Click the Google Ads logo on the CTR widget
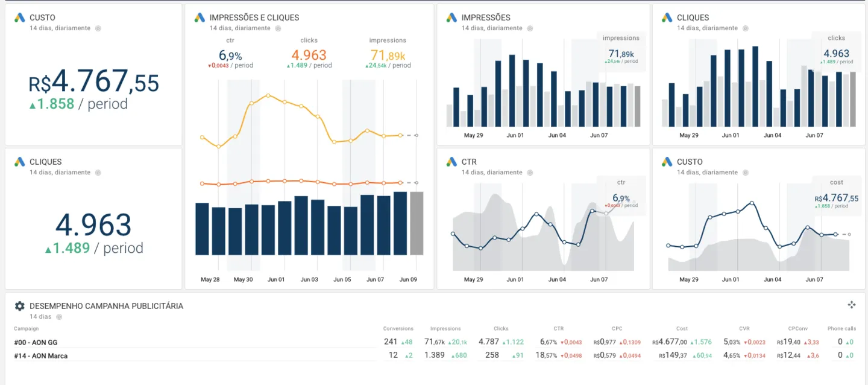The height and width of the screenshot is (385, 868). pyautogui.click(x=451, y=162)
